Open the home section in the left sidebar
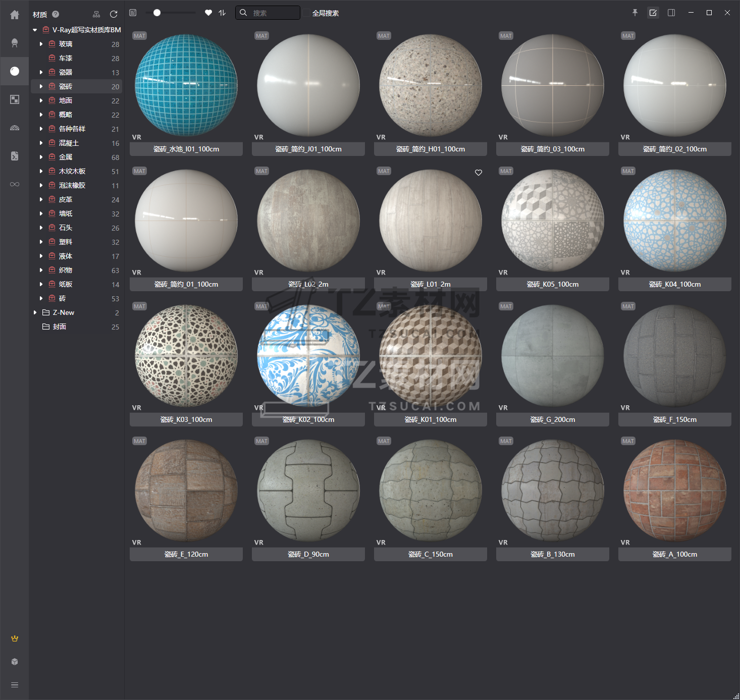 [15, 15]
